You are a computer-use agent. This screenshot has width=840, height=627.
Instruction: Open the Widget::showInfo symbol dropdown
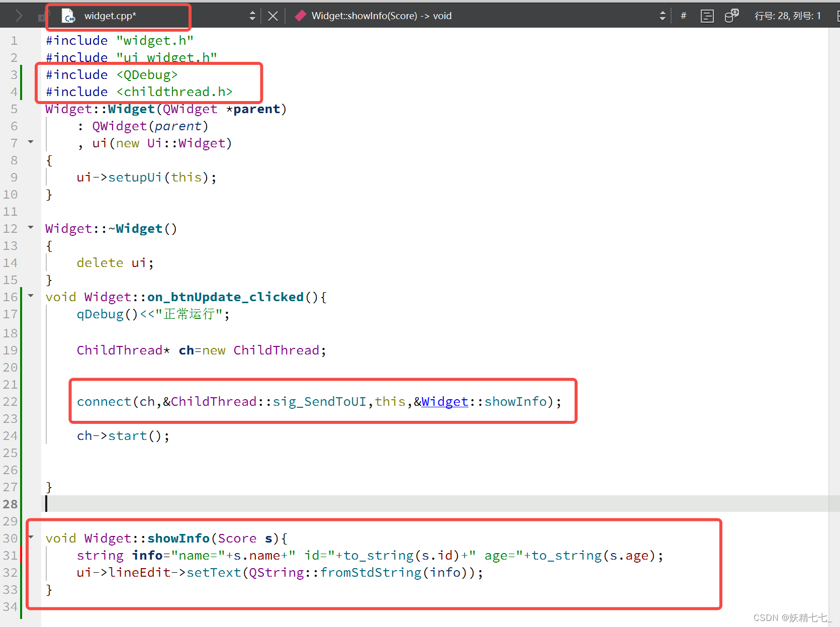coord(663,16)
